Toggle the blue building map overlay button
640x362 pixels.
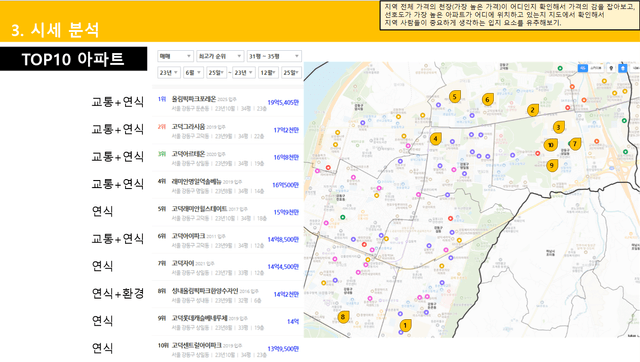click(x=622, y=68)
